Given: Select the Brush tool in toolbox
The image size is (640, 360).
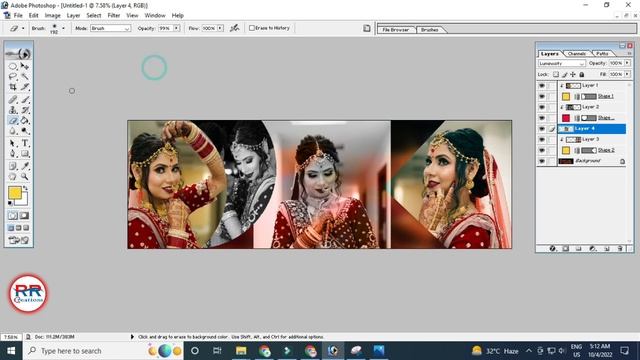Looking at the screenshot, I should tap(24, 100).
